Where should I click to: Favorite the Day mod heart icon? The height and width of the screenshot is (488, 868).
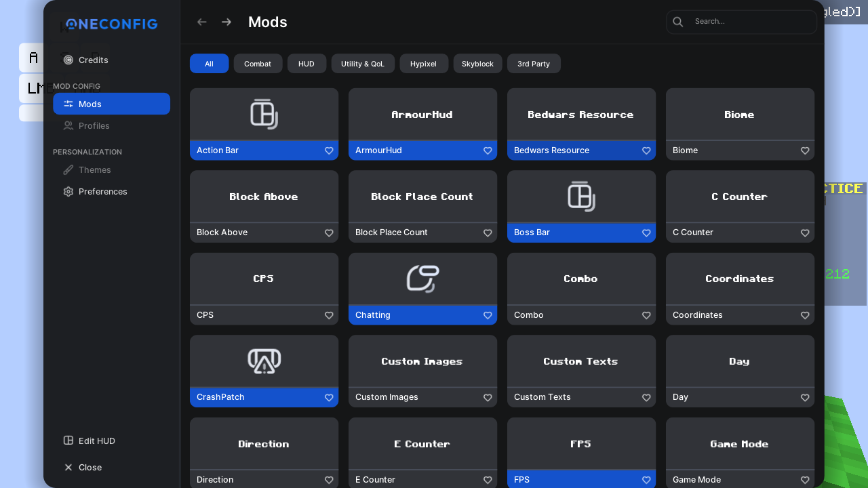coord(805,398)
